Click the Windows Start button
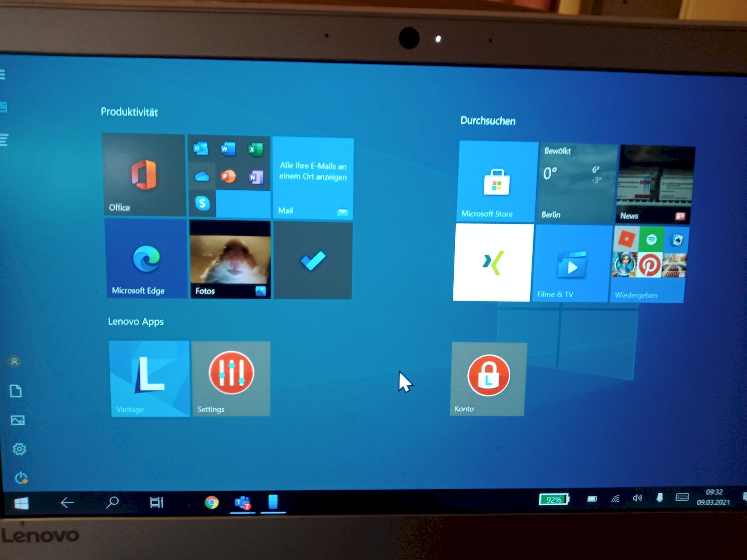This screenshot has height=560, width=747. pos(21,503)
